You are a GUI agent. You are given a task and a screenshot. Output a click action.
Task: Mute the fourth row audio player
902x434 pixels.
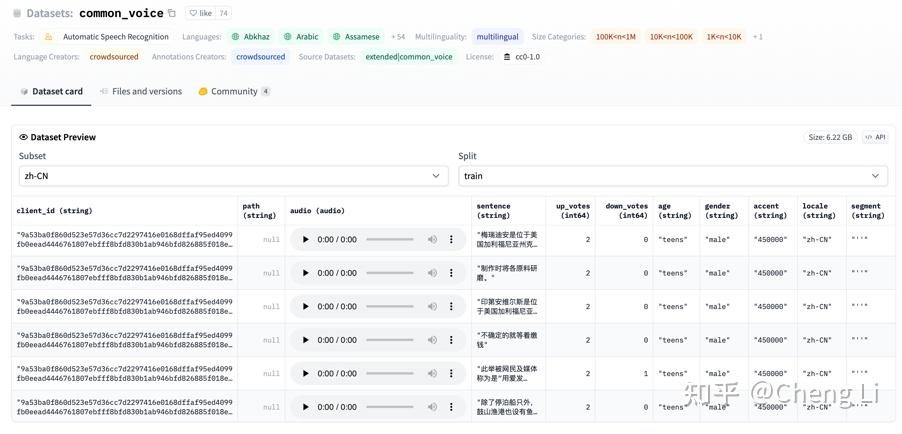coord(432,340)
